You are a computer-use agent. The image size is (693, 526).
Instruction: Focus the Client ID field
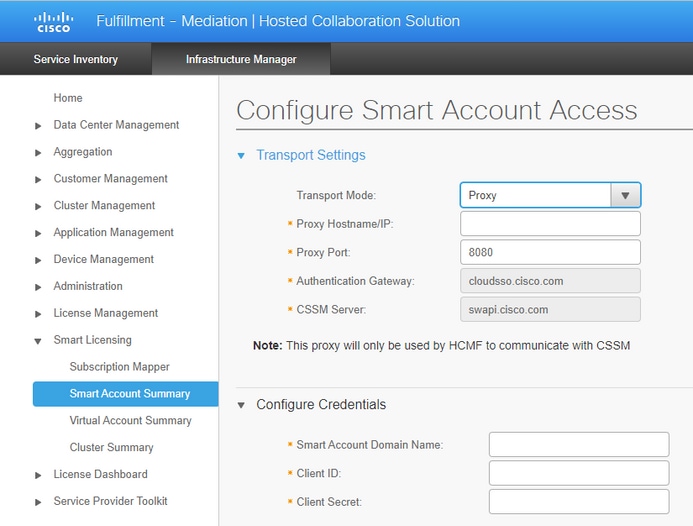pos(579,473)
